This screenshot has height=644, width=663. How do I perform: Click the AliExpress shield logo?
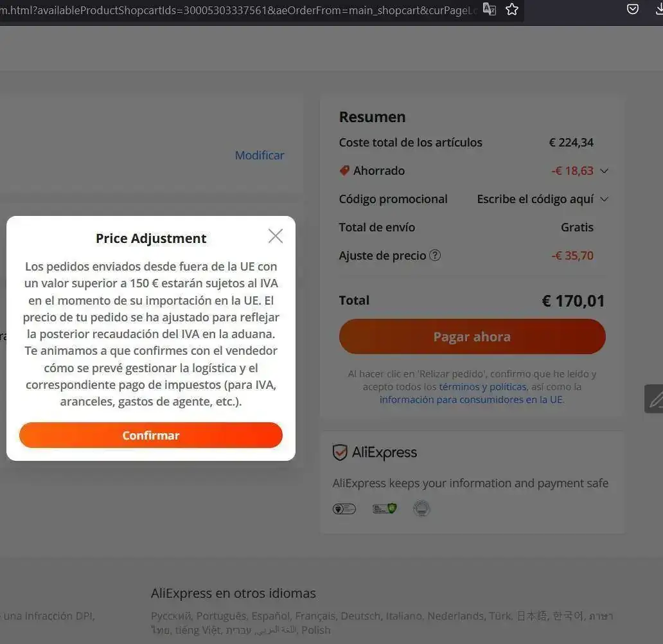point(340,452)
